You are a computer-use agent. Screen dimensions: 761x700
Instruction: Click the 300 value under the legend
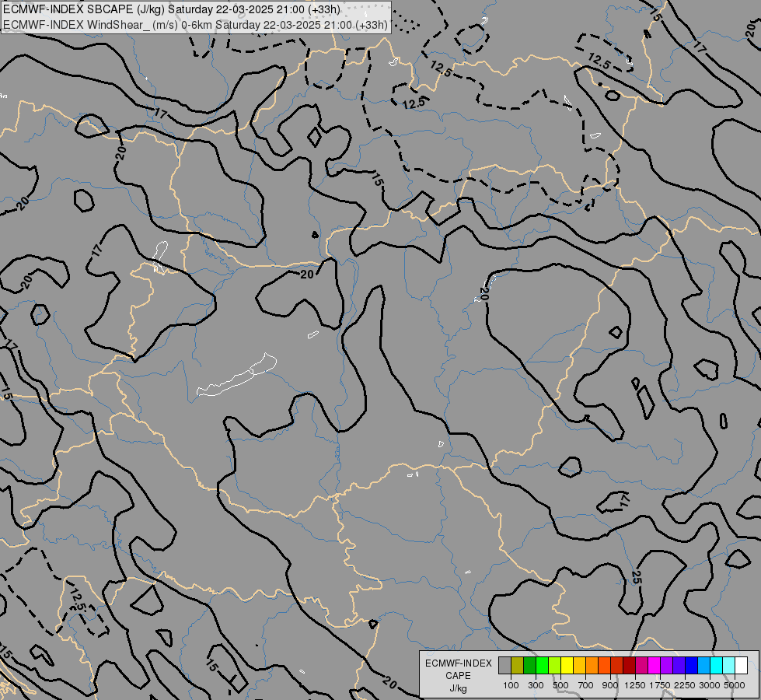click(536, 685)
